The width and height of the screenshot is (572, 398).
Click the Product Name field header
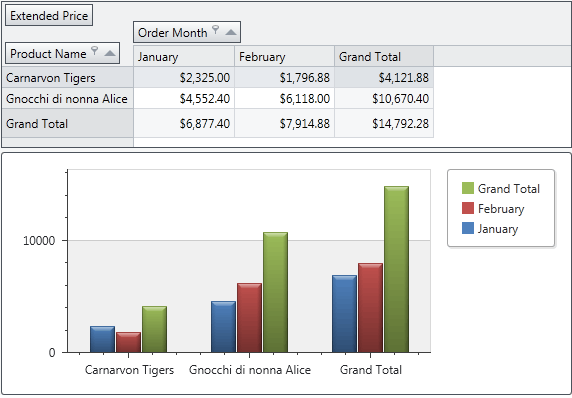coord(62,53)
